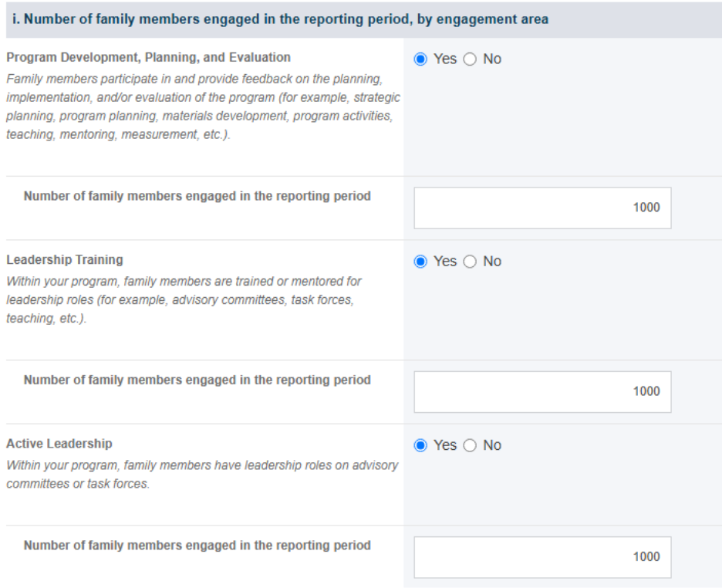Click the number of family members label below Active Leadership

click(x=197, y=546)
